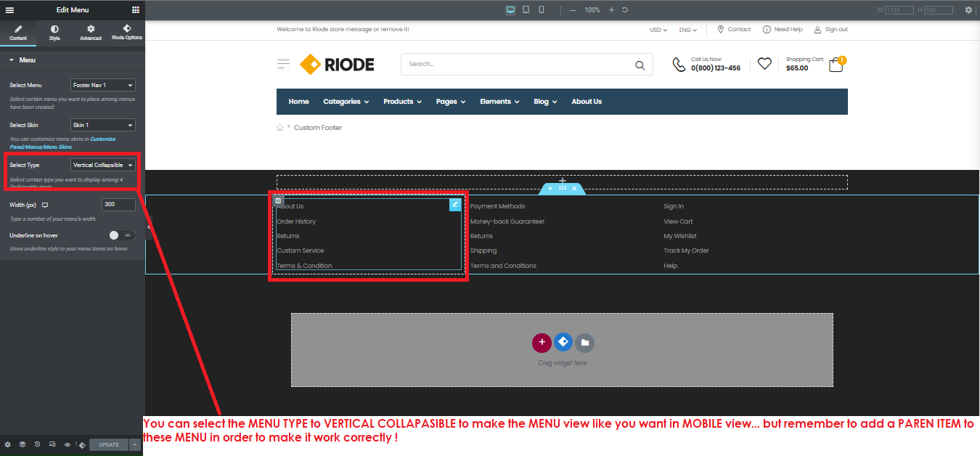This screenshot has width=980, height=456.
Task: Click the column handle icon
Action: [278, 200]
